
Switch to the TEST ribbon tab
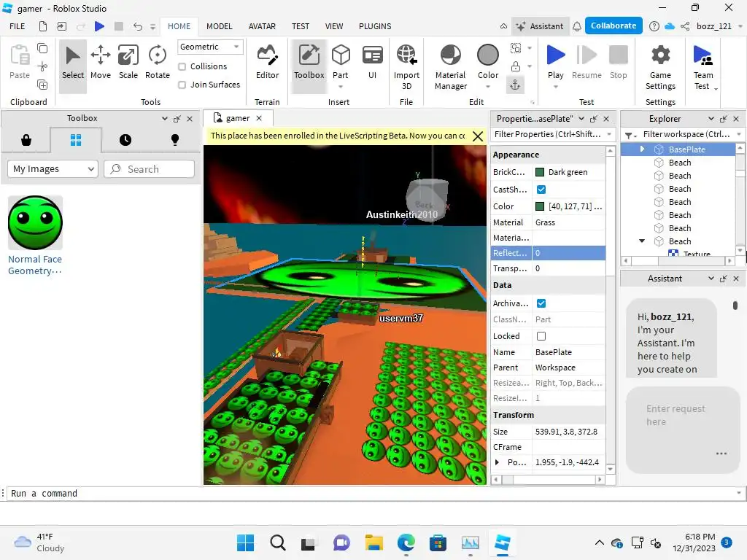click(x=301, y=26)
